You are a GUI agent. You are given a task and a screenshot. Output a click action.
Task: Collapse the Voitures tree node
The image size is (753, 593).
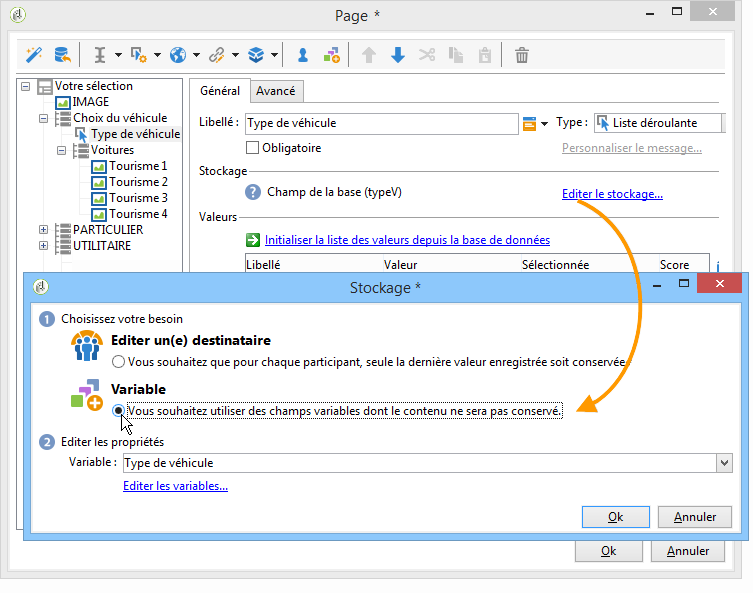[60, 150]
